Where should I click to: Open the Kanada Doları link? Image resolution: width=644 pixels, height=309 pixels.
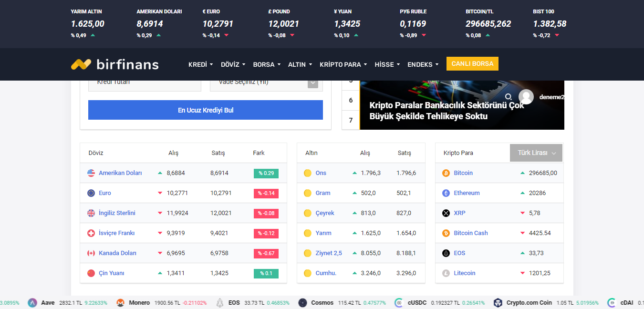click(x=117, y=253)
